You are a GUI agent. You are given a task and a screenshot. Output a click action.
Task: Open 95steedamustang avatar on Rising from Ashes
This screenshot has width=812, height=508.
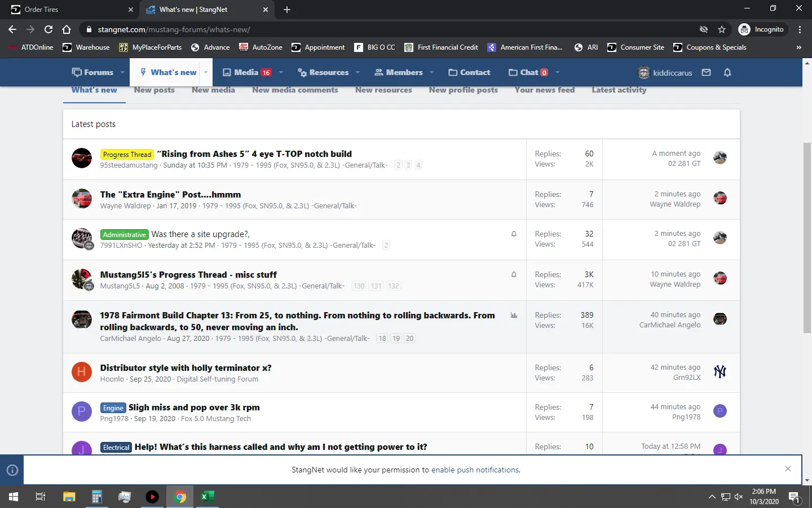(82, 158)
